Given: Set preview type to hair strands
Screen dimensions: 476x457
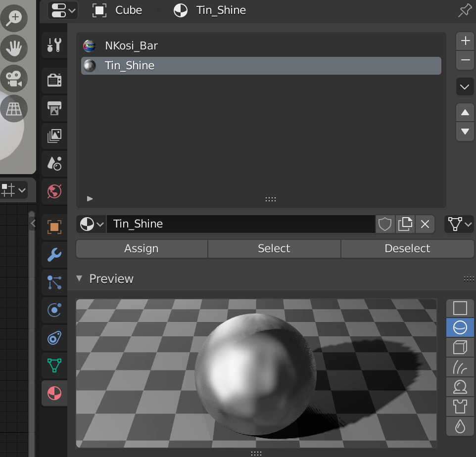Looking at the screenshot, I should [460, 367].
